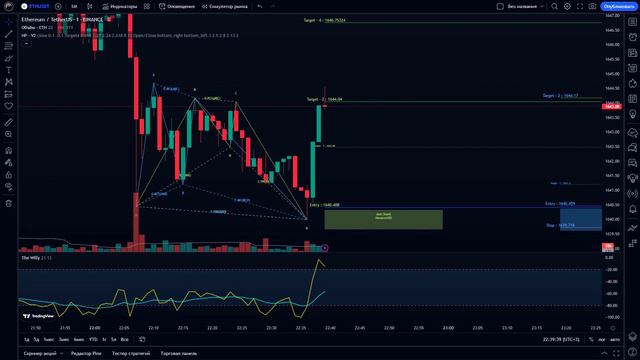Click the quick search magnifier icon

point(554,6)
